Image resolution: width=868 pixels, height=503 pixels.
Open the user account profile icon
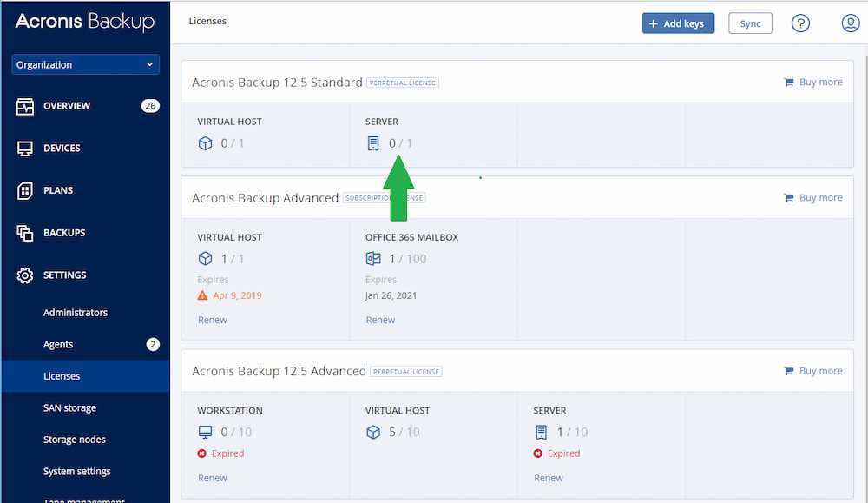coord(850,23)
